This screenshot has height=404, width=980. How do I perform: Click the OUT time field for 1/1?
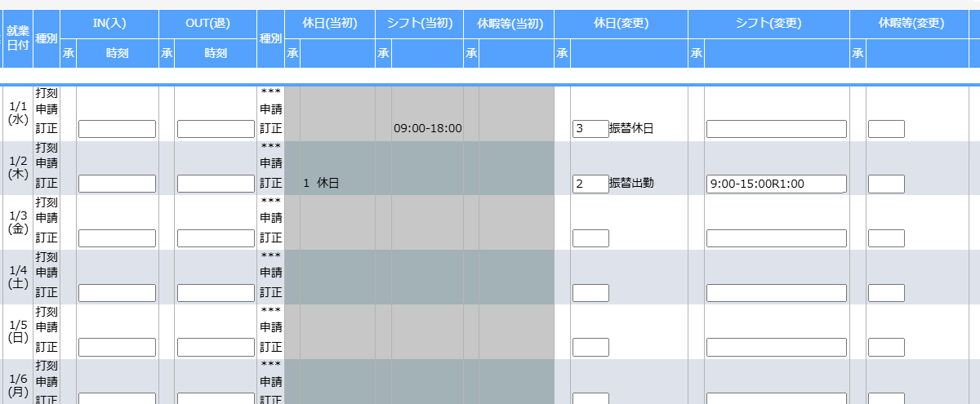pyautogui.click(x=216, y=129)
